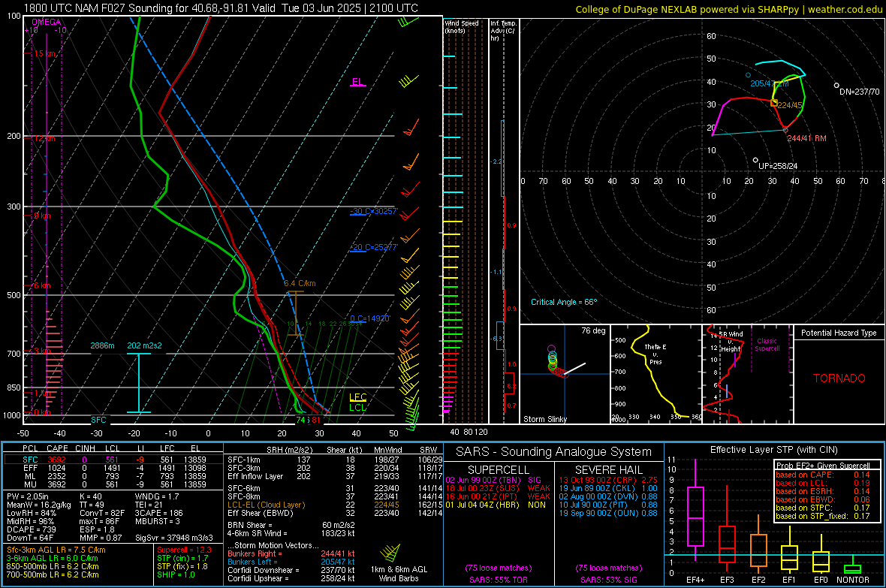Image resolution: width=886 pixels, height=588 pixels.
Task: Click the BRN Shear = 60 m2/s2 row
Action: tap(291, 525)
